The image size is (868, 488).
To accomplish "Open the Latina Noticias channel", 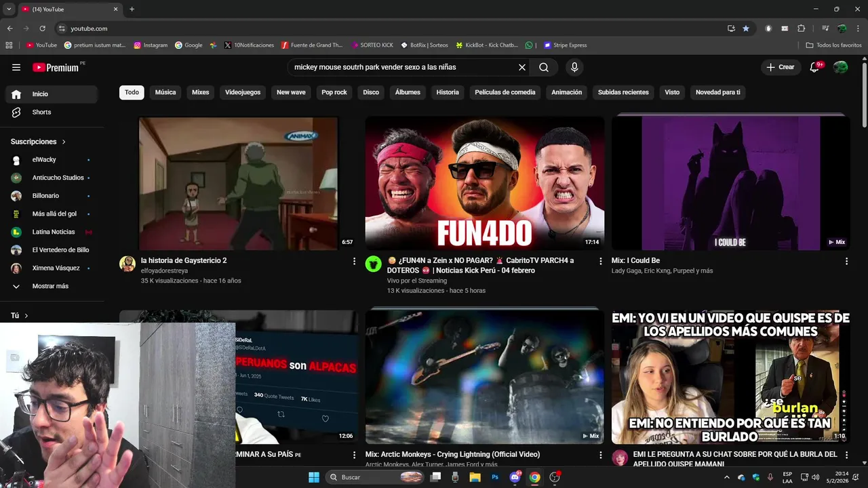I will pos(52,232).
